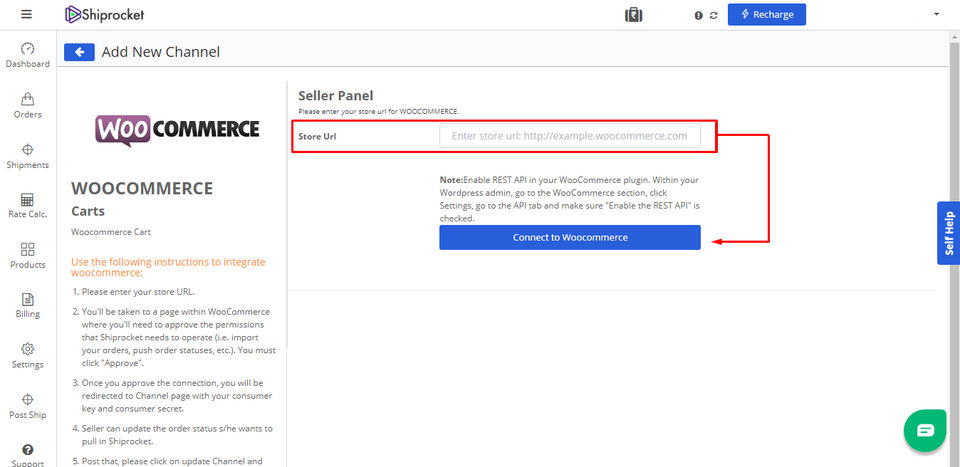Open the hamburger menu
Viewport: 960px width, 467px height.
coord(26,15)
